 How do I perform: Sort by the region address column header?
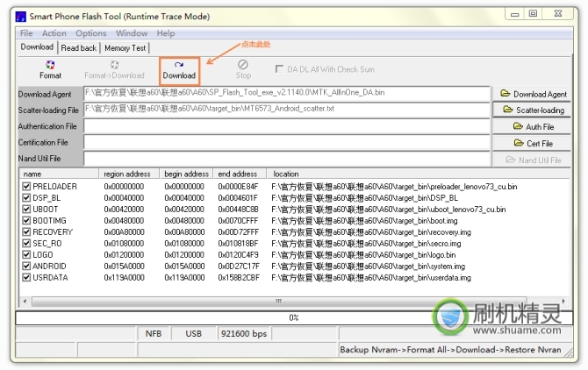click(x=129, y=174)
